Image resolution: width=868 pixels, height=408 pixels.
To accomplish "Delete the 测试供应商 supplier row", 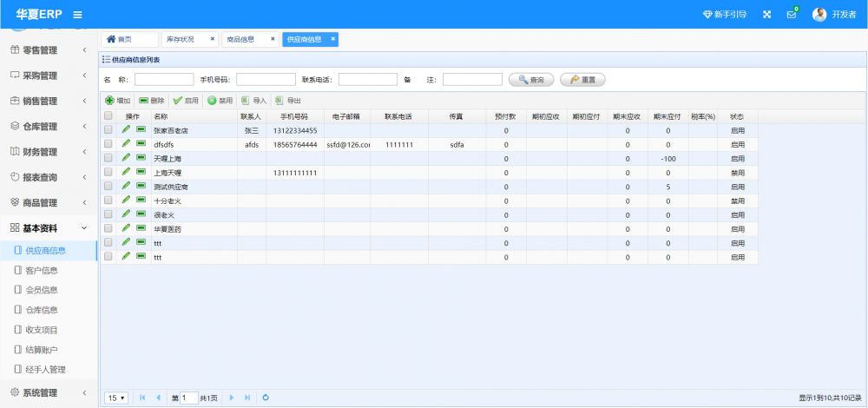I will coord(141,186).
